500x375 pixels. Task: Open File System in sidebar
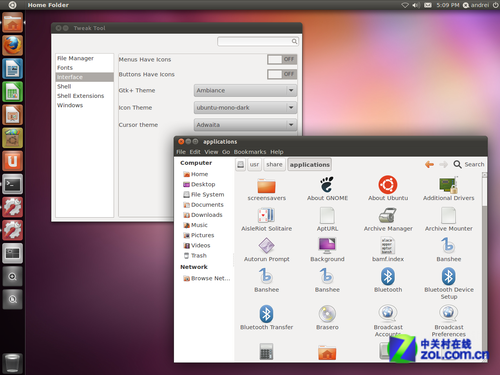(x=203, y=195)
